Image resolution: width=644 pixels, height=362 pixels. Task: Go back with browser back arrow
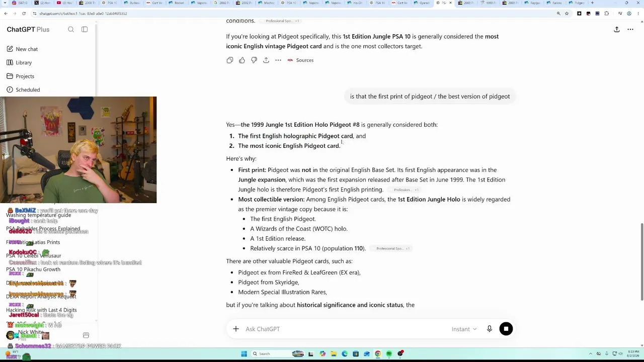6,14
